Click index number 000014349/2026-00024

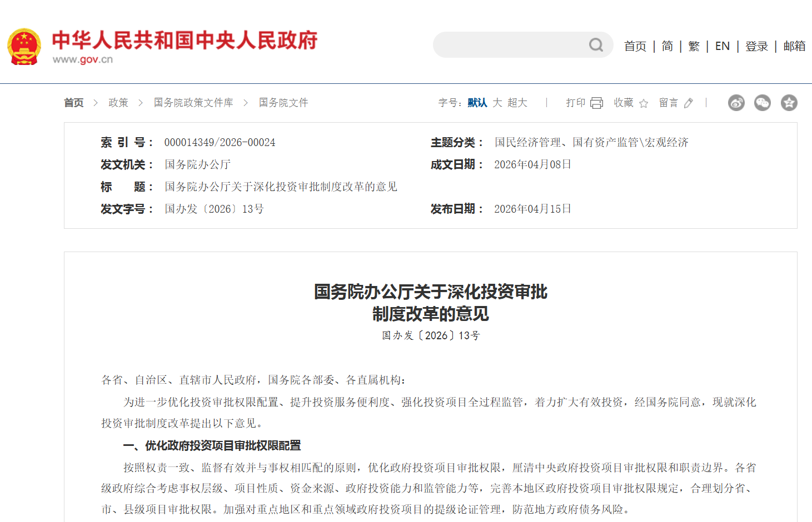coord(220,143)
